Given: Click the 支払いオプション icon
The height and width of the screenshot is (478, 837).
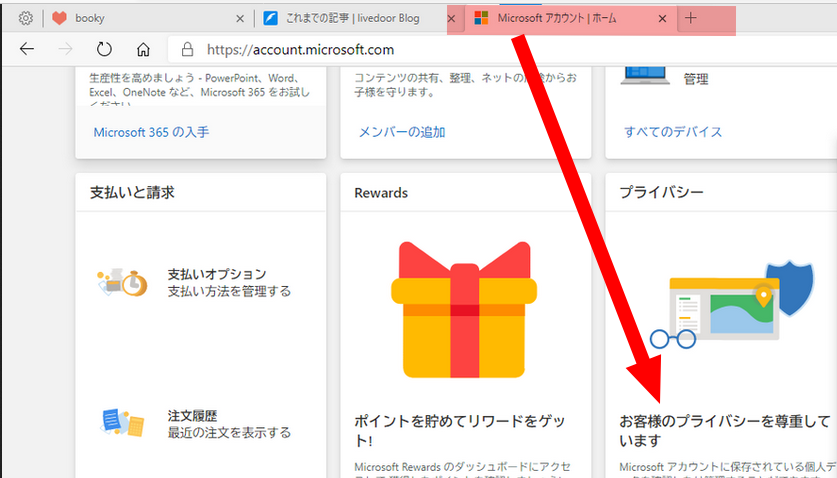Looking at the screenshot, I should 122,283.
